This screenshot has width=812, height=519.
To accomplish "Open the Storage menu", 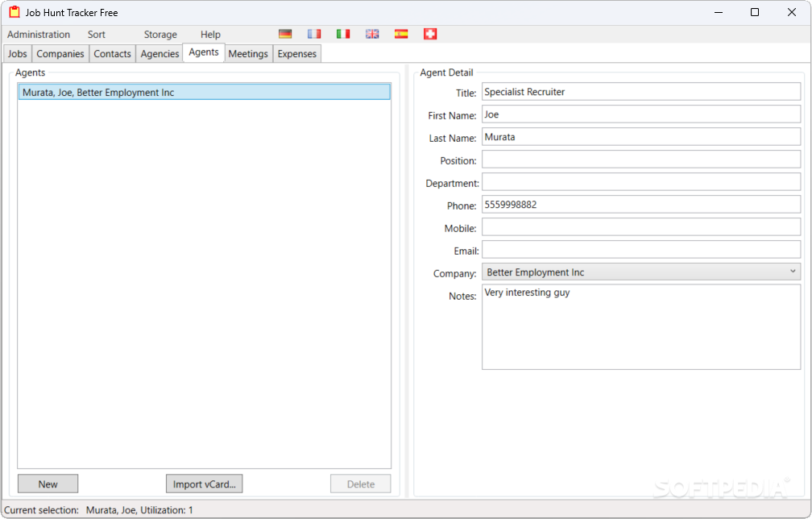I will coord(160,35).
